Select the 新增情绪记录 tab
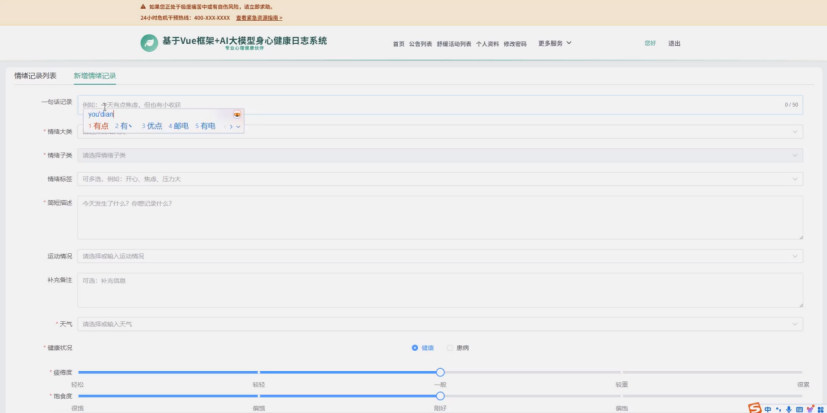 coord(95,75)
